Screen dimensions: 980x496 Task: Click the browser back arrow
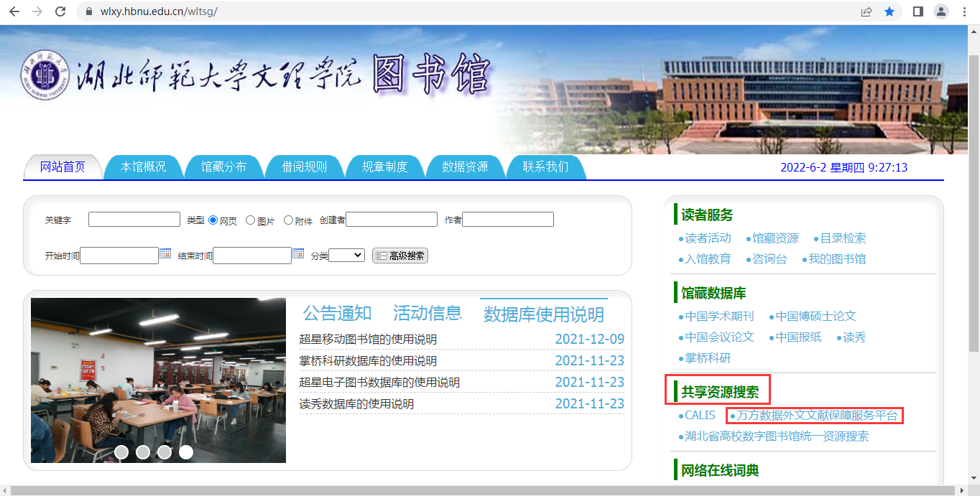pos(14,11)
